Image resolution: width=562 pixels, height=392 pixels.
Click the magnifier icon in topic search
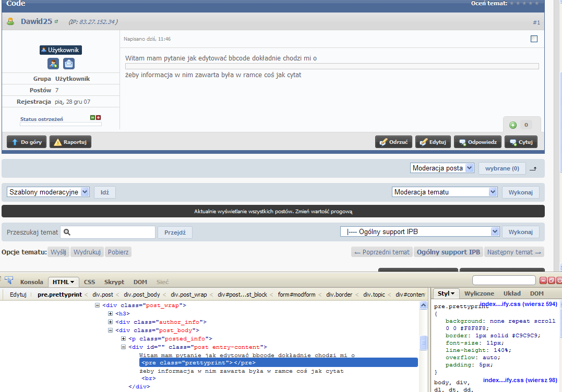[x=67, y=232]
